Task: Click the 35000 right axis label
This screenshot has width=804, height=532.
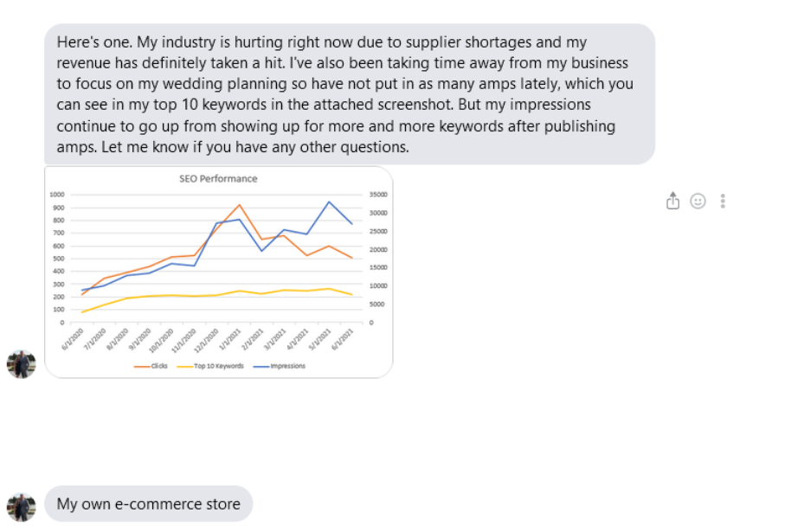Action: point(378,195)
